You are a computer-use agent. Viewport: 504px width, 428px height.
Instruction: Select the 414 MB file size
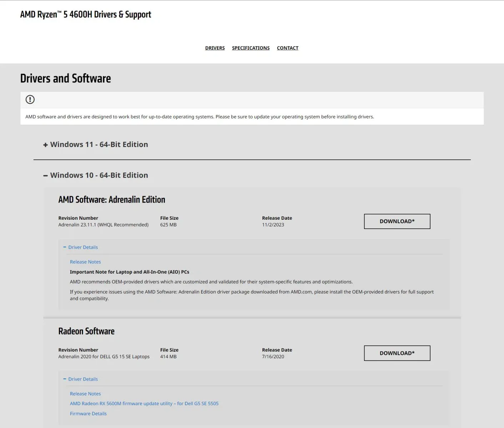tap(168, 357)
